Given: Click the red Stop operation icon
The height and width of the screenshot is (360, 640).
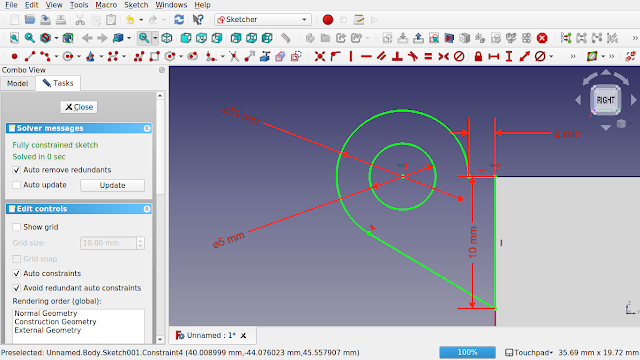Looking at the screenshot, I should tap(542, 38).
